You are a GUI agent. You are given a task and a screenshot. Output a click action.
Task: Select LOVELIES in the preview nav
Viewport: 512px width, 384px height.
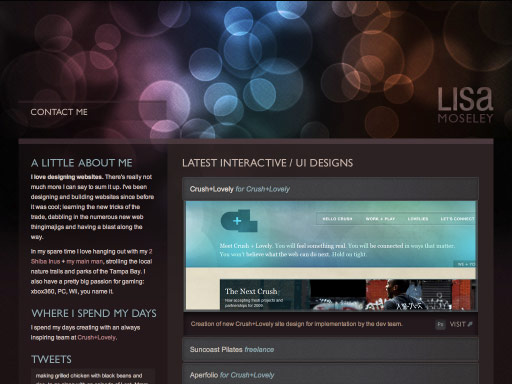418,219
